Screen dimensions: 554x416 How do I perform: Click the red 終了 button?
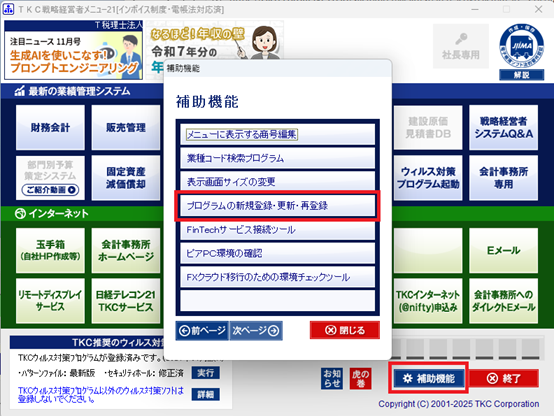tap(504, 379)
